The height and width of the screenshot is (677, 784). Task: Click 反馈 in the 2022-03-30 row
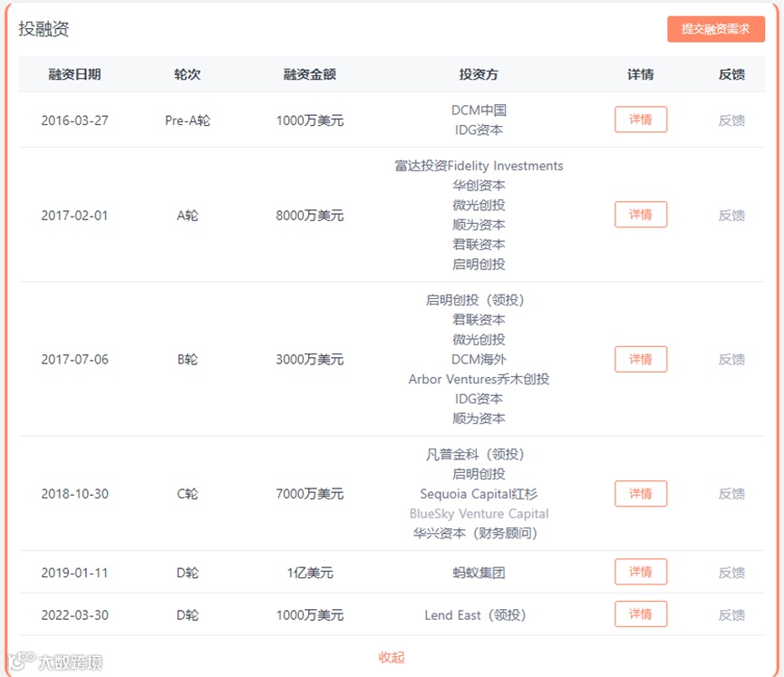[731, 615]
